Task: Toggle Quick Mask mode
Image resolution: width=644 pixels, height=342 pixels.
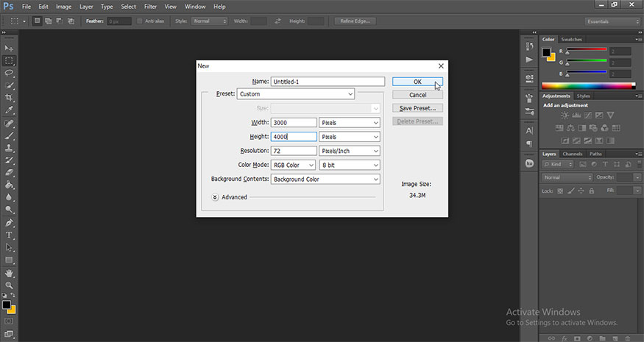Action: [9, 321]
